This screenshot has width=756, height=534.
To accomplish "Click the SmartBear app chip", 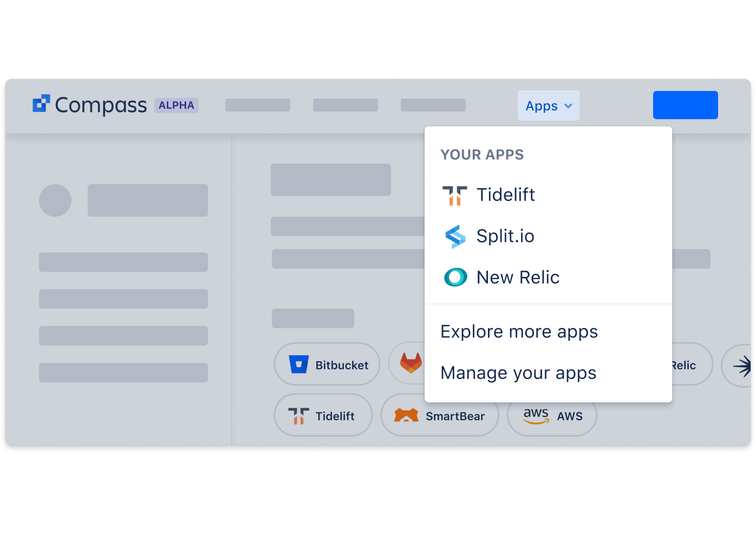I will (440, 415).
